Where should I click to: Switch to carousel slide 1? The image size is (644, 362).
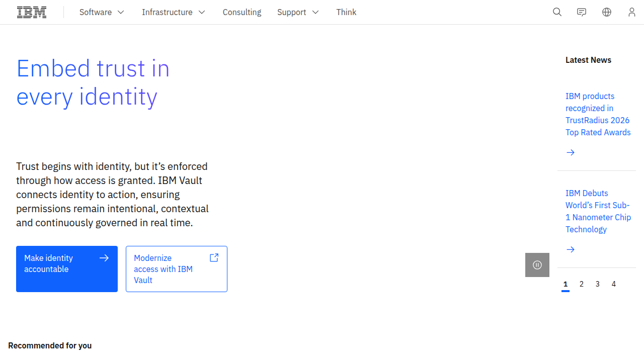(566, 285)
